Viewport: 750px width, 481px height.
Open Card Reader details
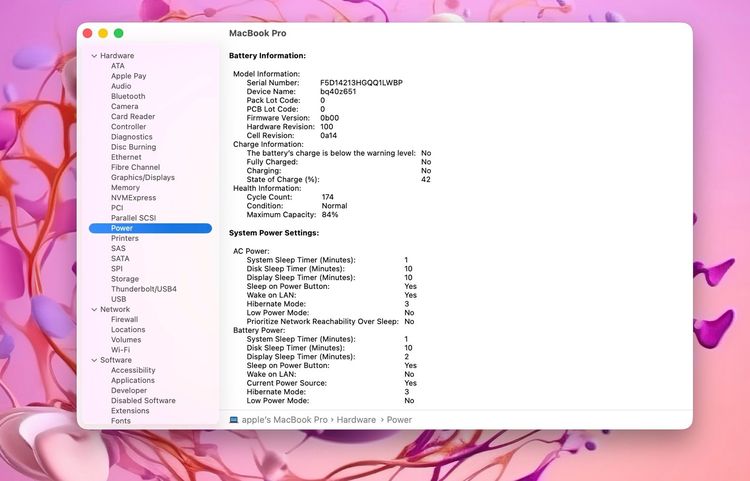(x=133, y=116)
